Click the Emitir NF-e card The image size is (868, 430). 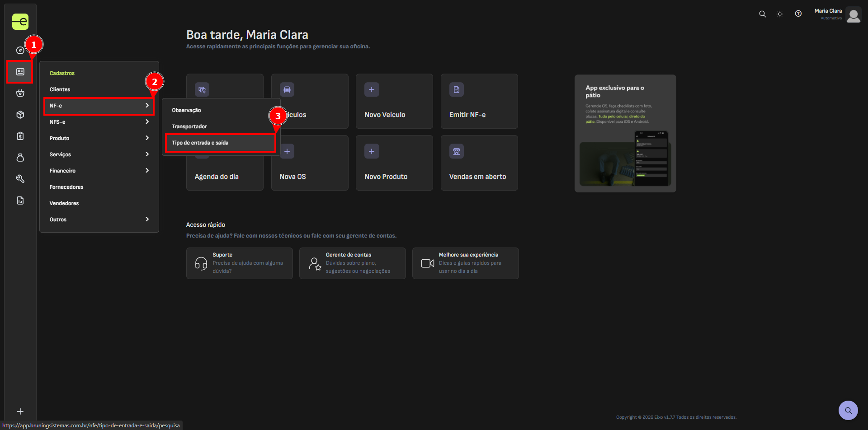[479, 101]
